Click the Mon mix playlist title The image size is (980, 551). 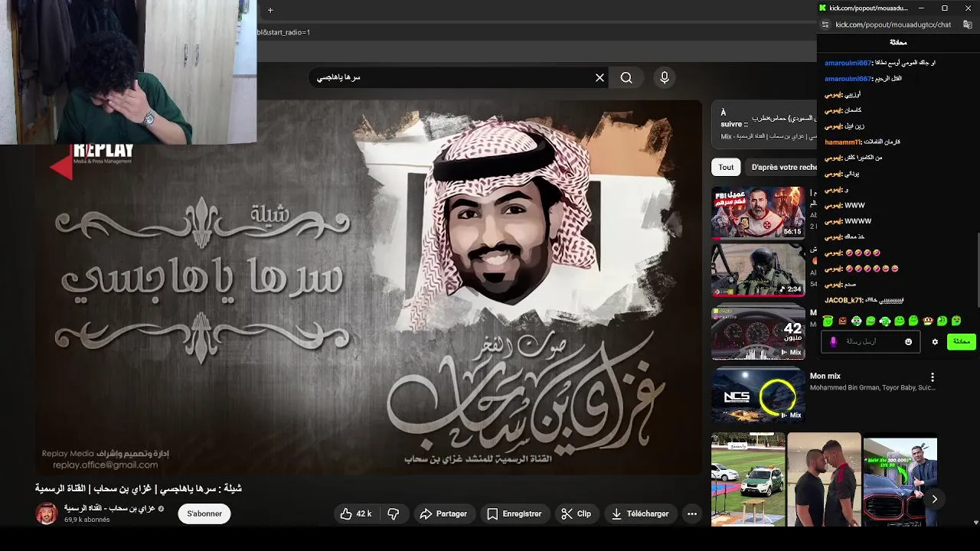825,377
